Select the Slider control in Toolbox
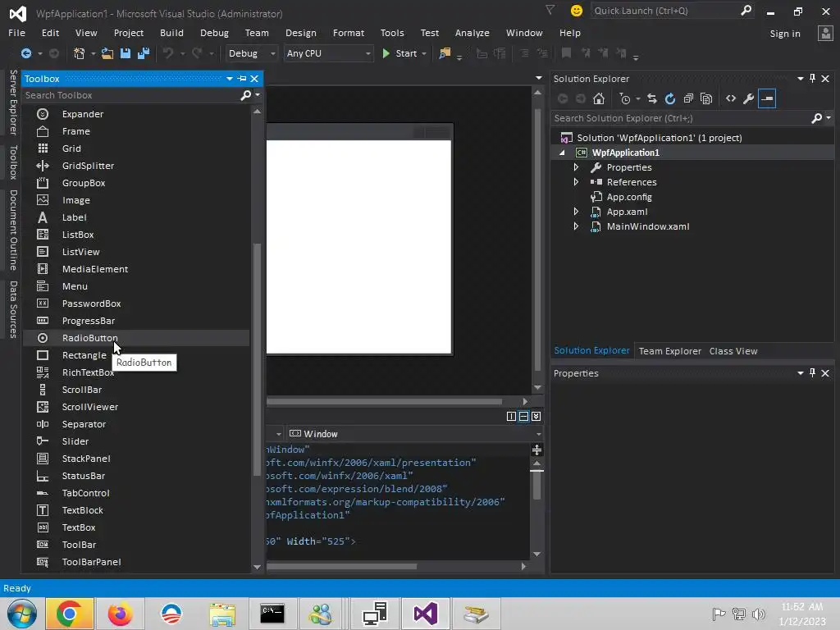Screen dimensions: 840x630 click(x=135, y=441)
